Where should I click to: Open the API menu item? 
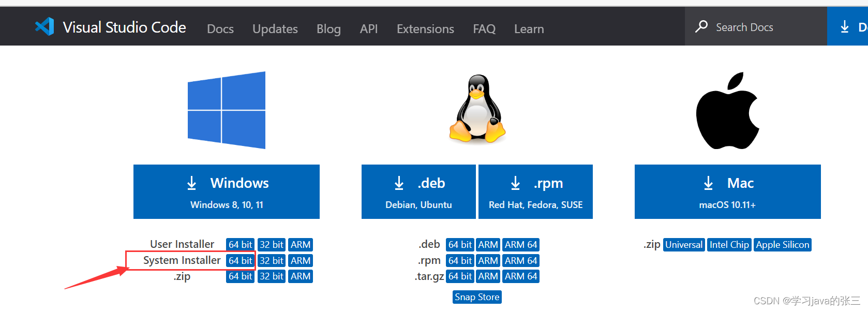tap(369, 29)
